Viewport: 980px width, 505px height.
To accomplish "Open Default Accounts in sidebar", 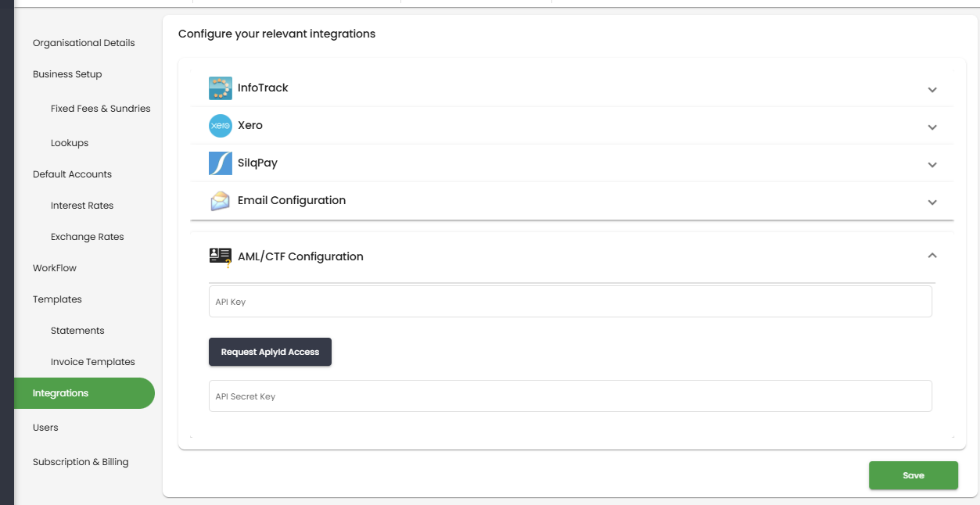I will [x=72, y=174].
